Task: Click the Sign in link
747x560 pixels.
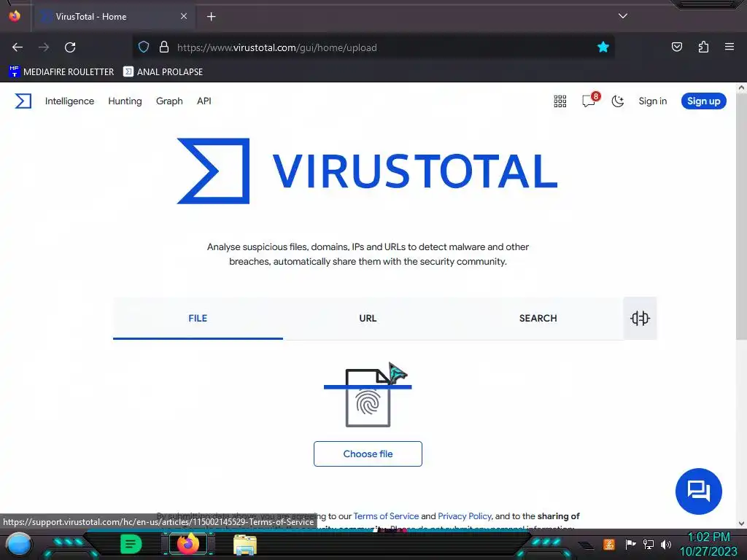Action: (x=652, y=101)
